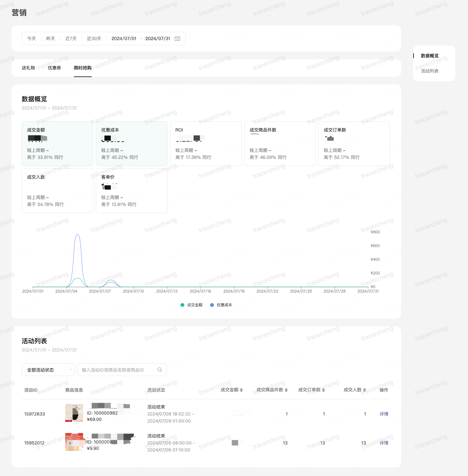Select the 成交金额 metric card
The height and width of the screenshot is (476, 468).
57,143
